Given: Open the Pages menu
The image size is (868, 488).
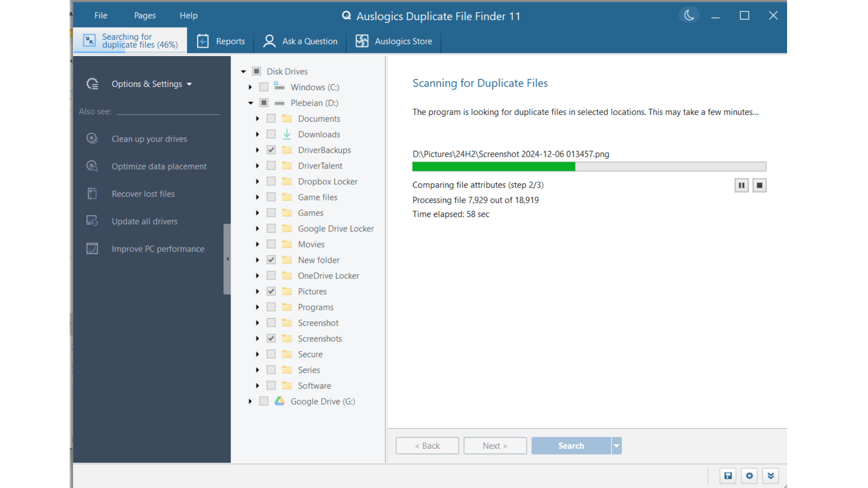Looking at the screenshot, I should point(145,15).
